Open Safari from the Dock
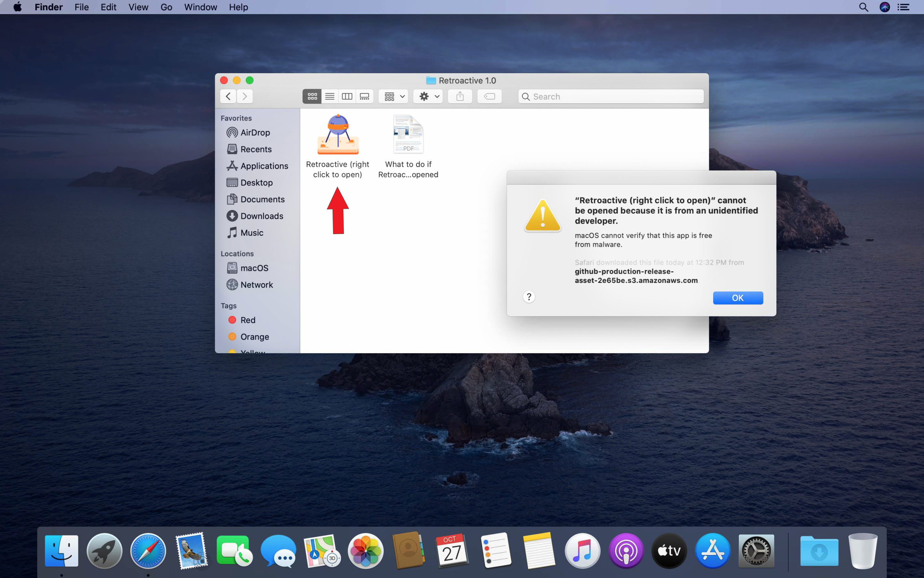Image resolution: width=924 pixels, height=578 pixels. point(148,551)
